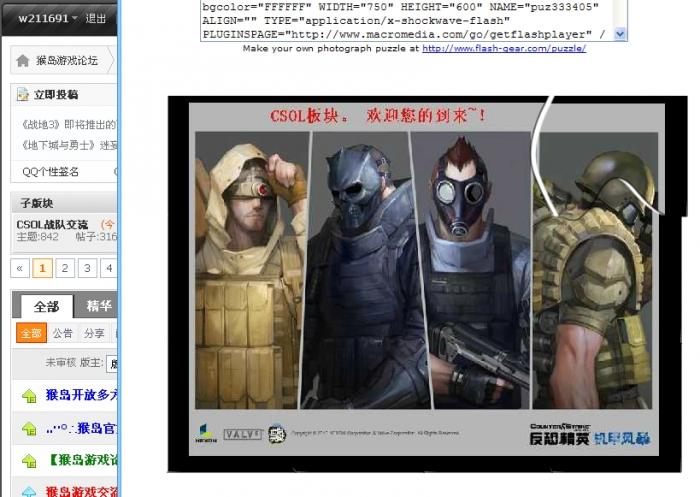This screenshot has height=497, width=700.
Task: Open the 猴岛官 pinned thread
Action: point(81,428)
